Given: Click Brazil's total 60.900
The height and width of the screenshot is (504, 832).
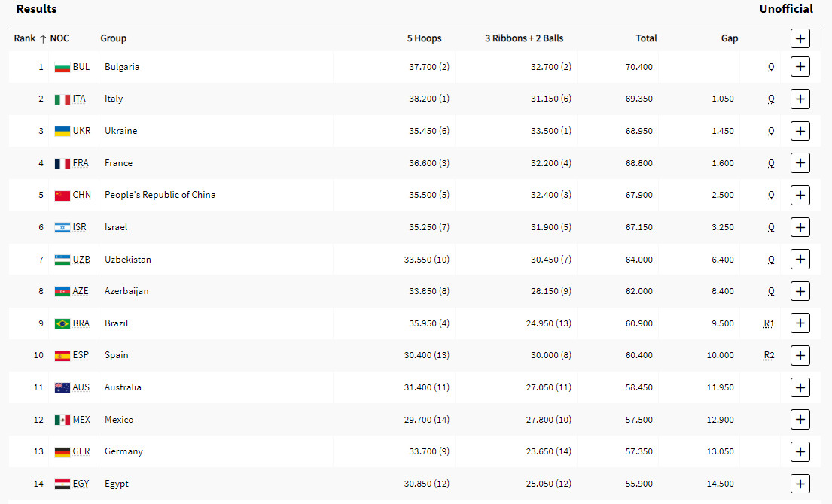Looking at the screenshot, I should pos(638,323).
